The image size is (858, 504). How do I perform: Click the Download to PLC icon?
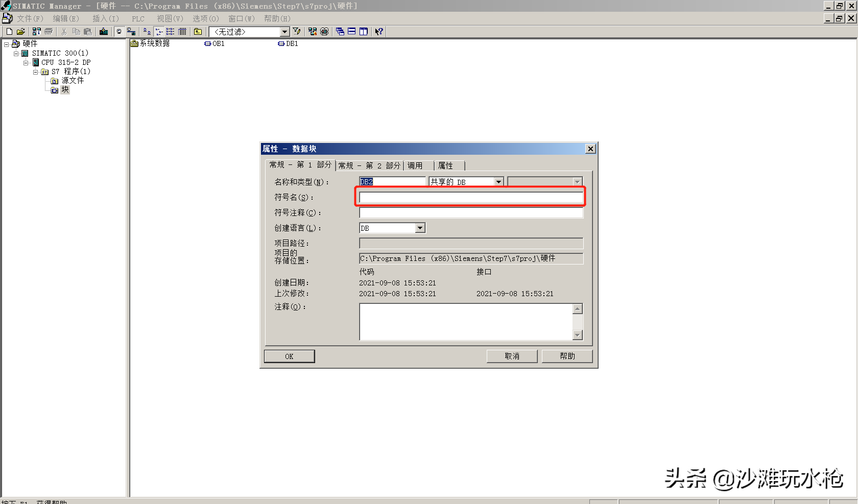click(104, 32)
